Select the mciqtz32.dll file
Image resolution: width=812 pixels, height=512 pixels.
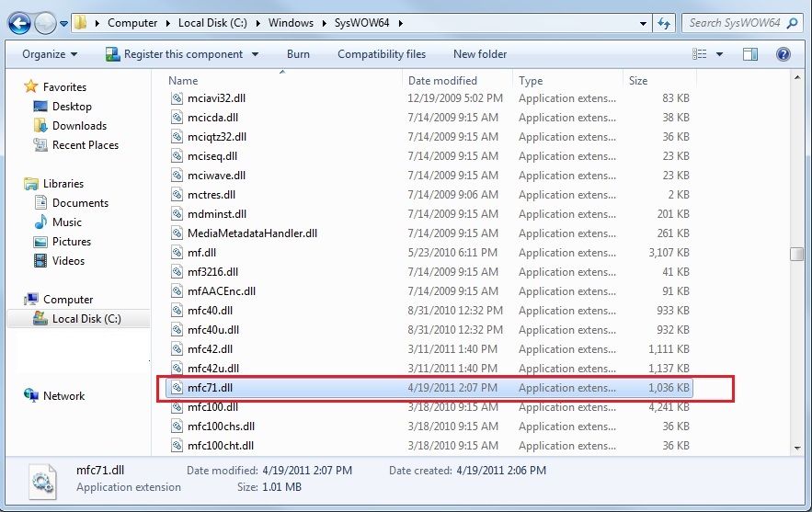coord(216,137)
